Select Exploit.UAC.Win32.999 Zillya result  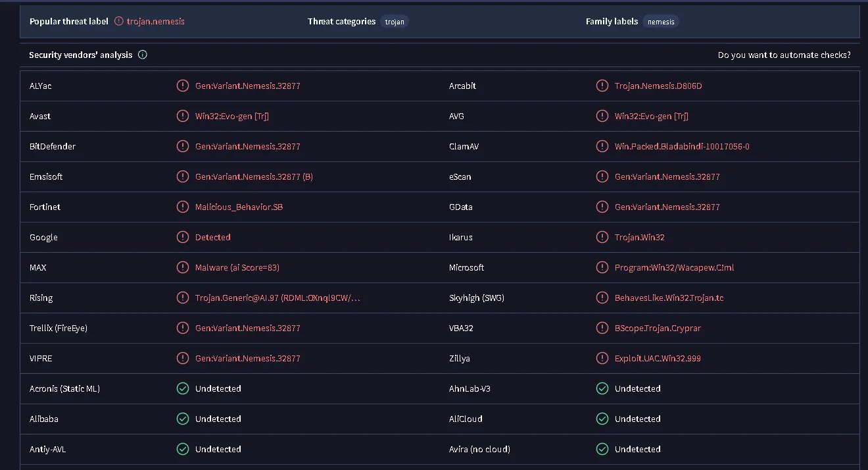point(658,358)
